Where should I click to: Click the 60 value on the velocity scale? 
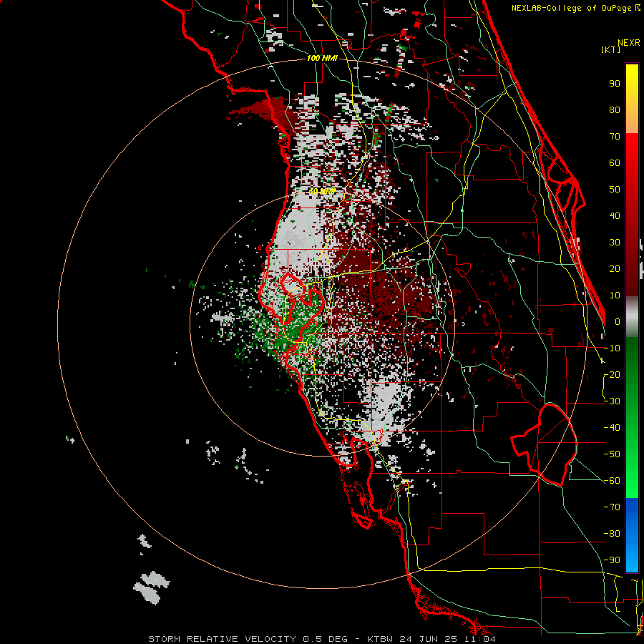pyautogui.click(x=615, y=163)
